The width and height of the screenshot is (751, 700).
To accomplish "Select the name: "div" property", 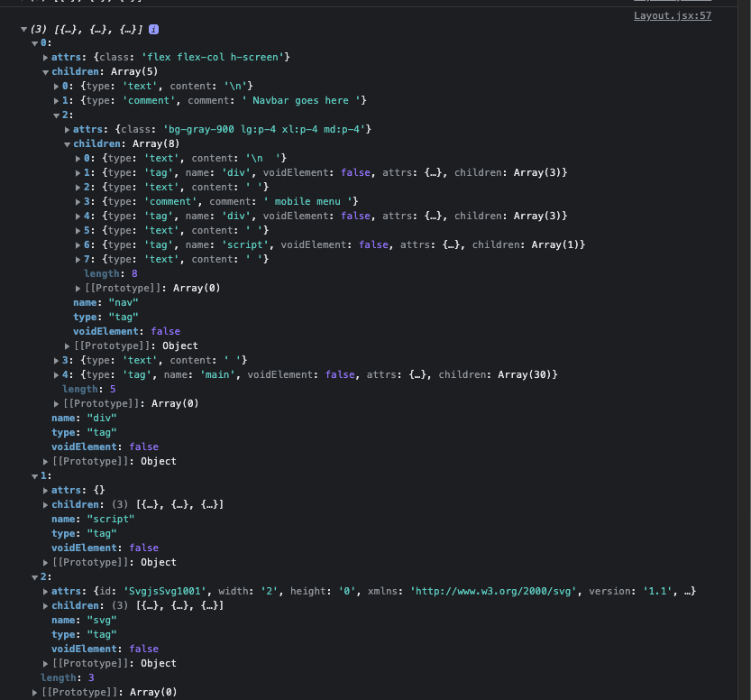I will (x=84, y=419).
